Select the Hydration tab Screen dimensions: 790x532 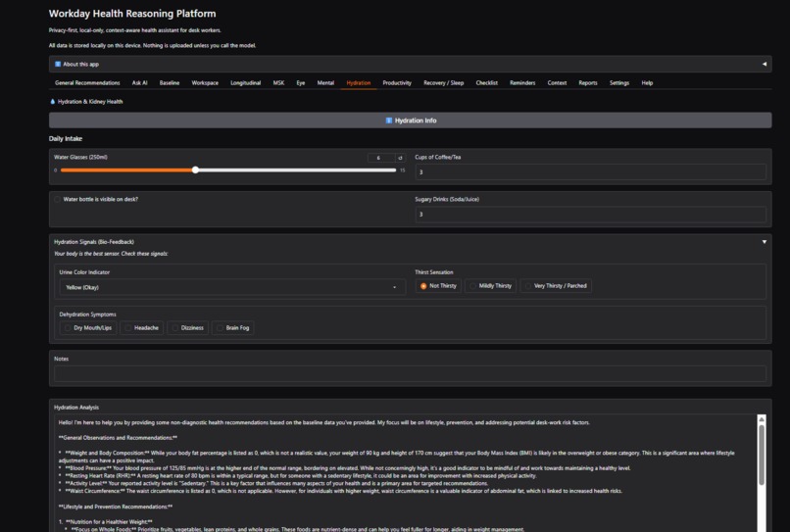tap(358, 82)
